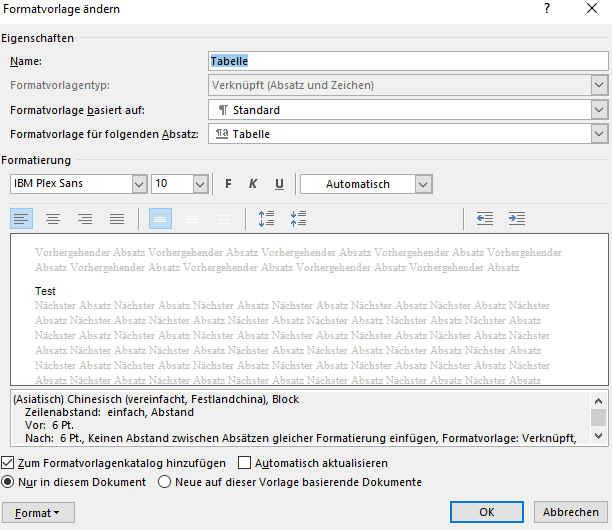Open the font size dropdown arrow

click(200, 184)
